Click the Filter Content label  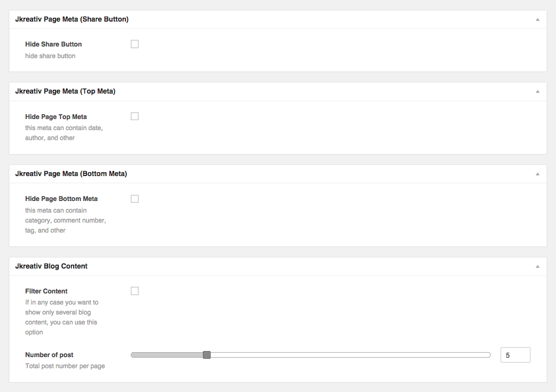click(x=46, y=291)
